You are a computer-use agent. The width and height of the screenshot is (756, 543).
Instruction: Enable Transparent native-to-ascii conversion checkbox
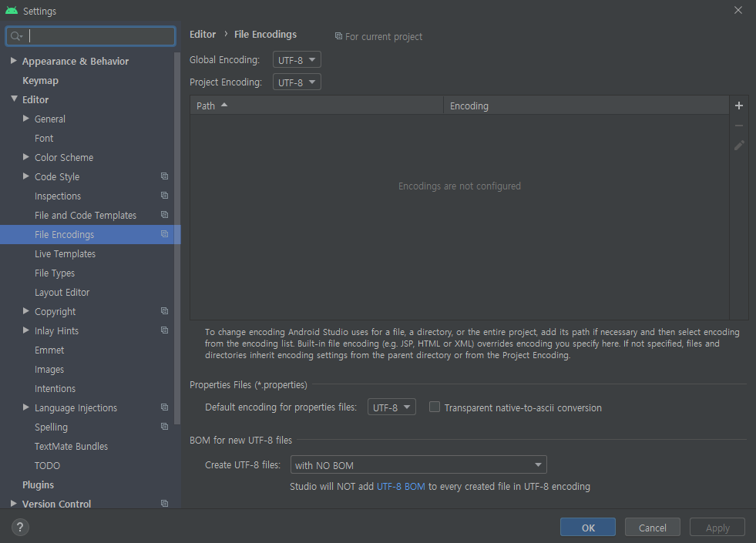click(x=435, y=407)
